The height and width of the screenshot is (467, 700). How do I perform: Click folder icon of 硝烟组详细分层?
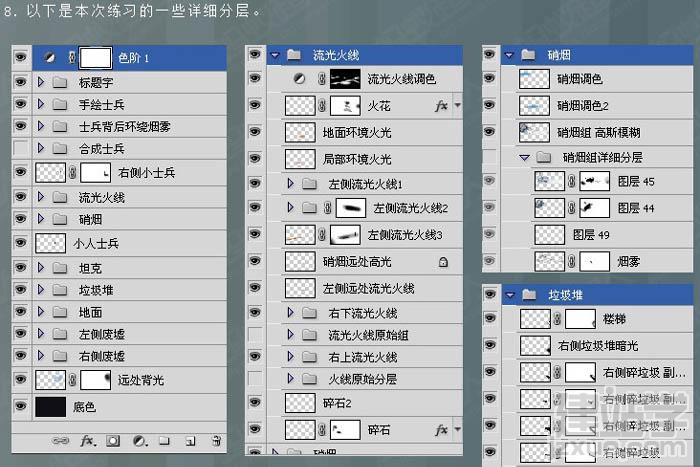tap(543, 157)
